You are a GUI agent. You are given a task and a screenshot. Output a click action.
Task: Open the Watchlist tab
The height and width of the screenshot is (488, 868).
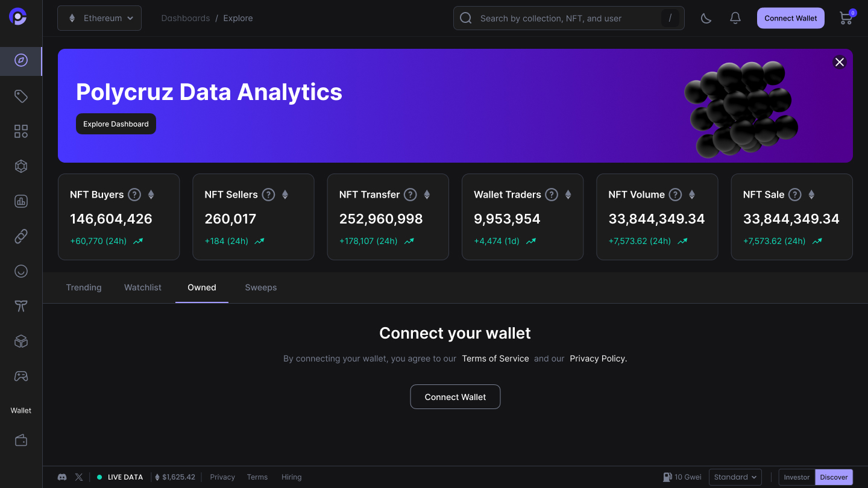click(x=143, y=287)
